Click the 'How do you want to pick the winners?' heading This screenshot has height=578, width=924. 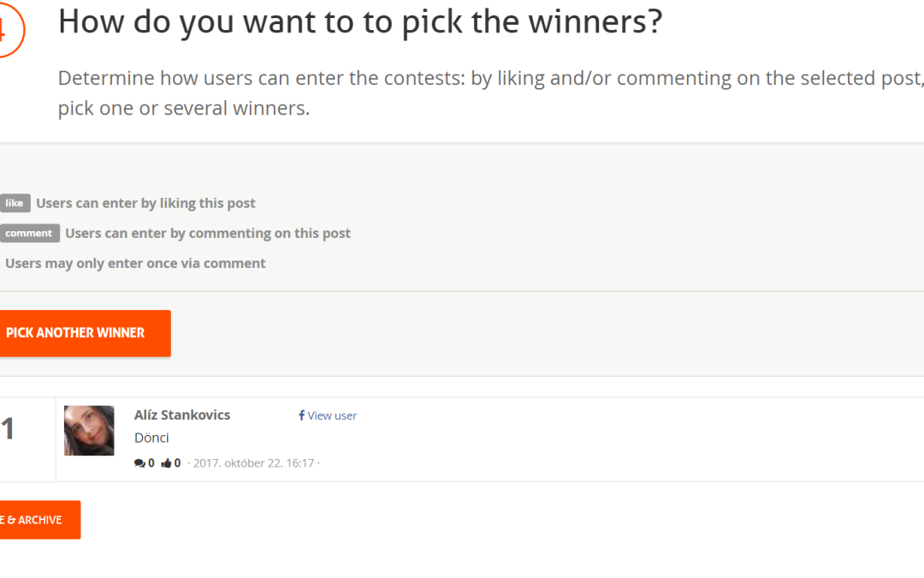[x=360, y=22]
